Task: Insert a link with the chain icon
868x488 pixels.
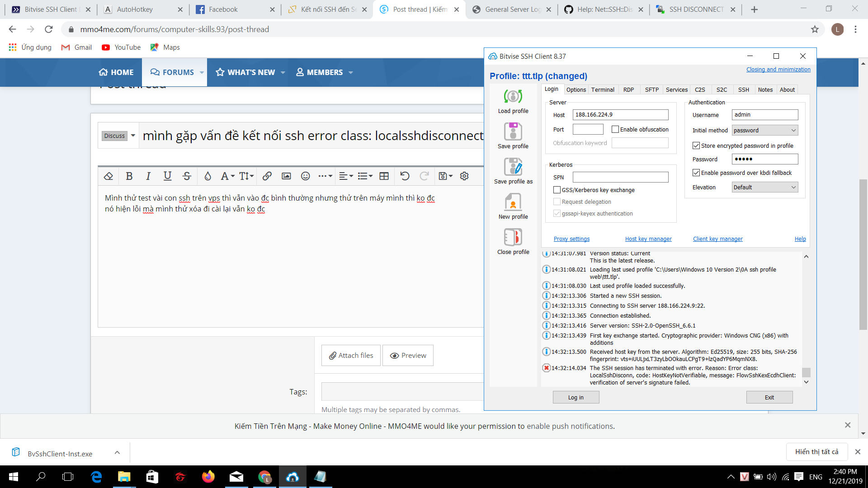Action: click(x=267, y=176)
